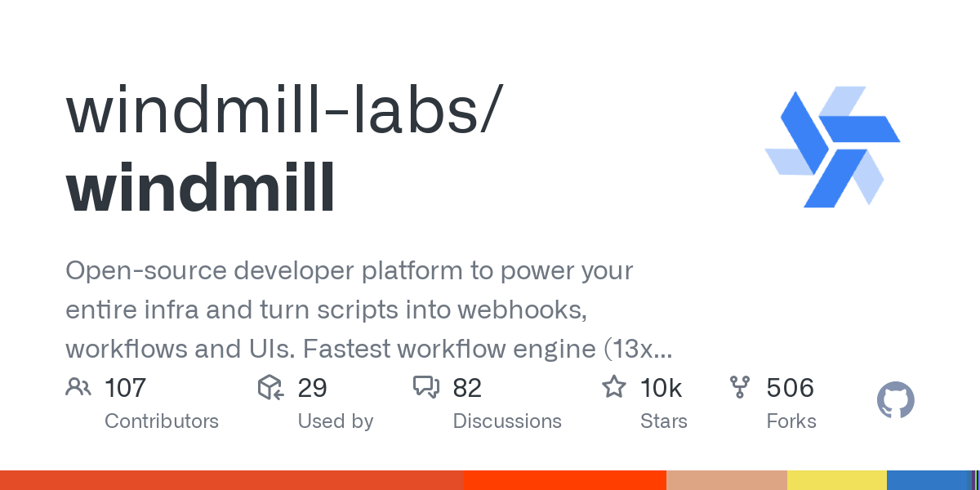This screenshot has width=980, height=490.
Task: Click the Stars star icon
Action: [x=614, y=387]
